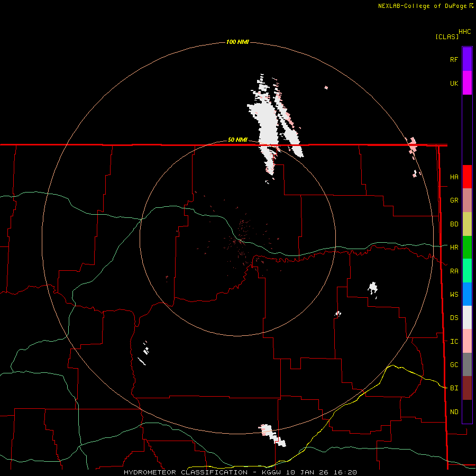Pick the white DS legend swatch
The height and width of the screenshot is (476, 476).
(x=467, y=317)
